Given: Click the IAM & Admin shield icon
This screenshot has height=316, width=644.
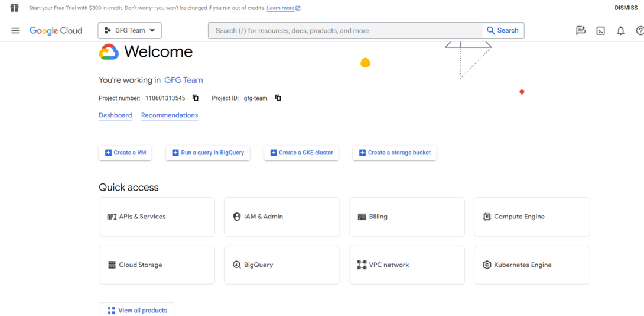Looking at the screenshot, I should pos(236,217).
